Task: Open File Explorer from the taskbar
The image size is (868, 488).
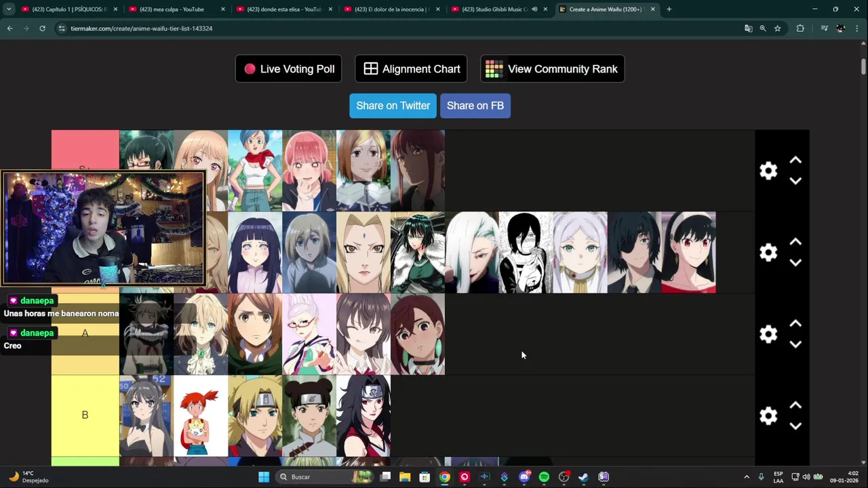Action: [x=405, y=477]
